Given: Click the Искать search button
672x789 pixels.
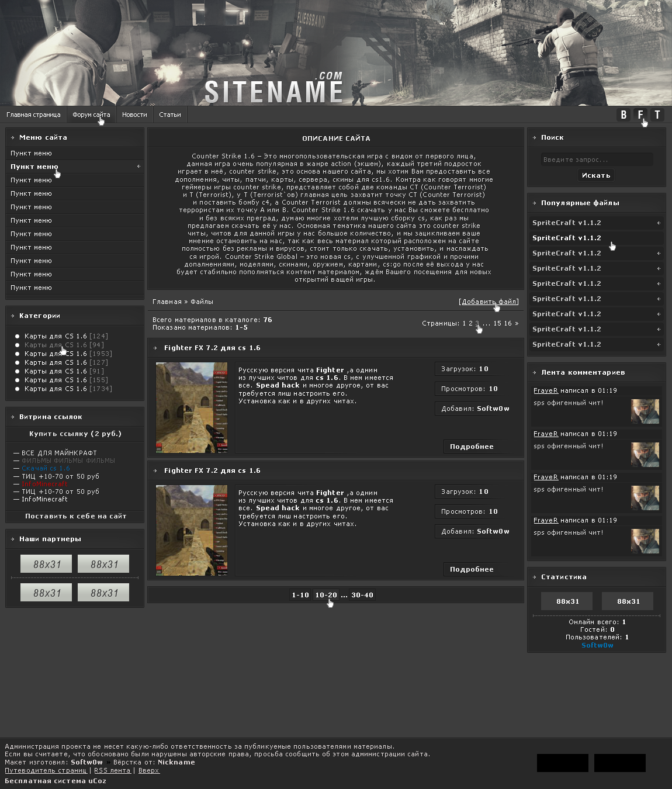Looking at the screenshot, I should 596,175.
